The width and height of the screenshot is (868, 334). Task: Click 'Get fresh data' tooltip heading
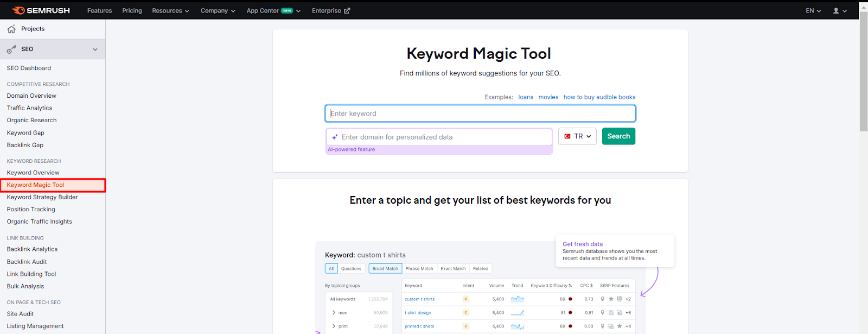[x=583, y=244]
